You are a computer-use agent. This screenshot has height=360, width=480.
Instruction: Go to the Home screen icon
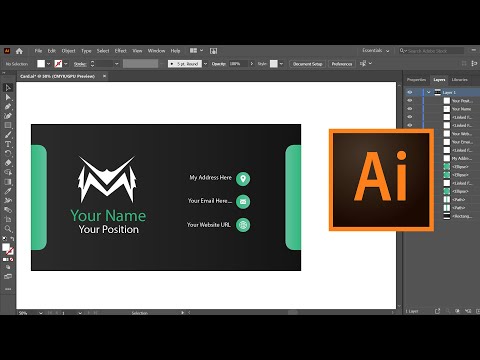pyautogui.click(x=19, y=51)
